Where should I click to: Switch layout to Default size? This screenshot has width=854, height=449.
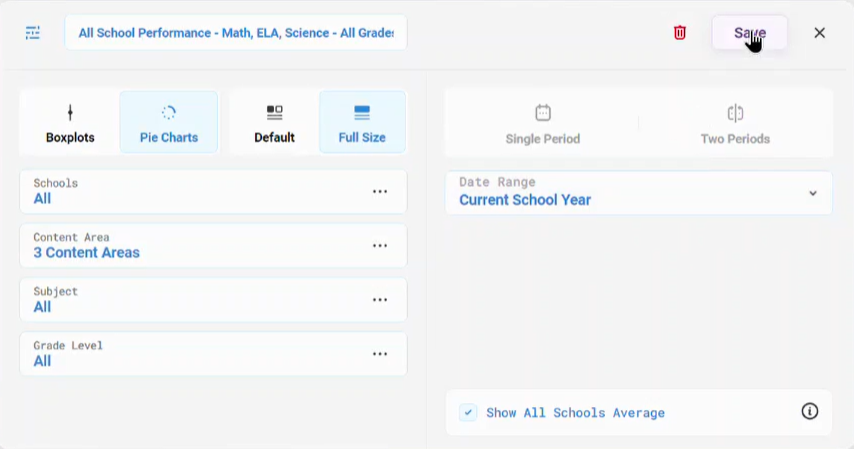point(274,123)
